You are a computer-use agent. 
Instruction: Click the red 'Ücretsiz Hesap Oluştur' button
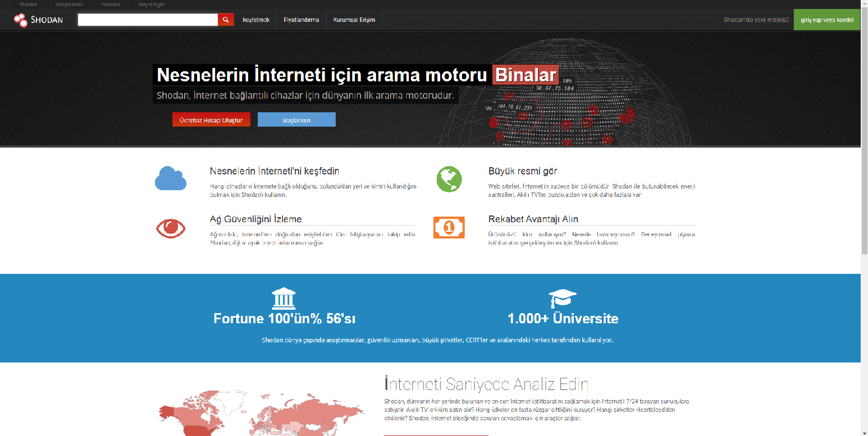(x=211, y=120)
